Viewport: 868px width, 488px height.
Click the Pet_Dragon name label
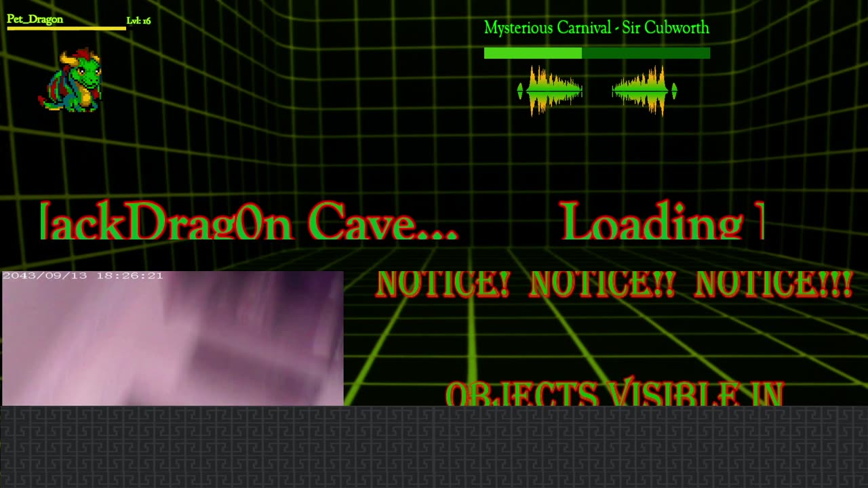point(35,19)
